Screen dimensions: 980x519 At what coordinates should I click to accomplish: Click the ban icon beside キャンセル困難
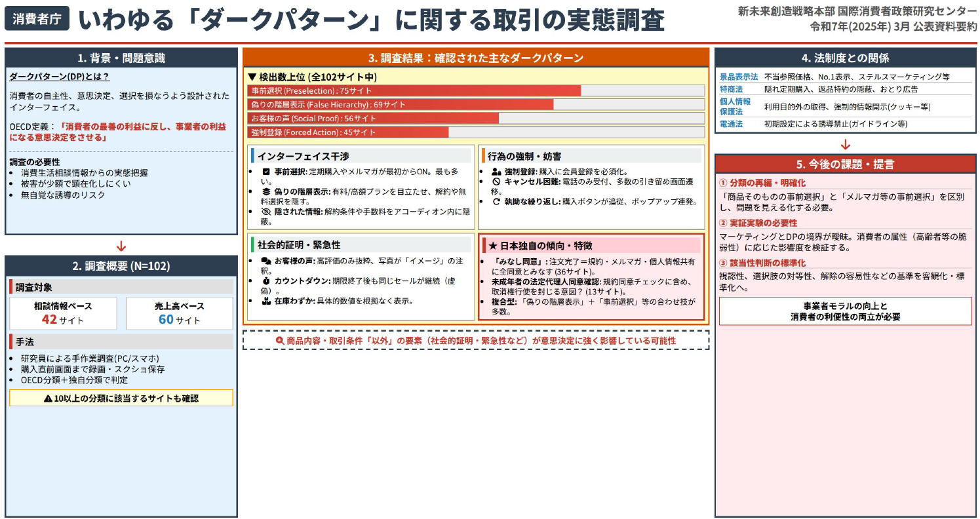point(496,182)
